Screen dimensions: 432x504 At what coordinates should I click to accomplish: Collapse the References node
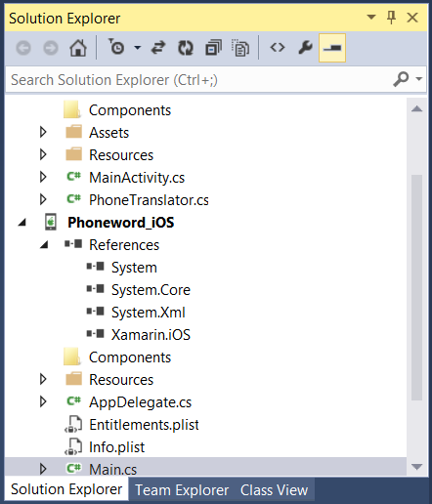click(44, 245)
